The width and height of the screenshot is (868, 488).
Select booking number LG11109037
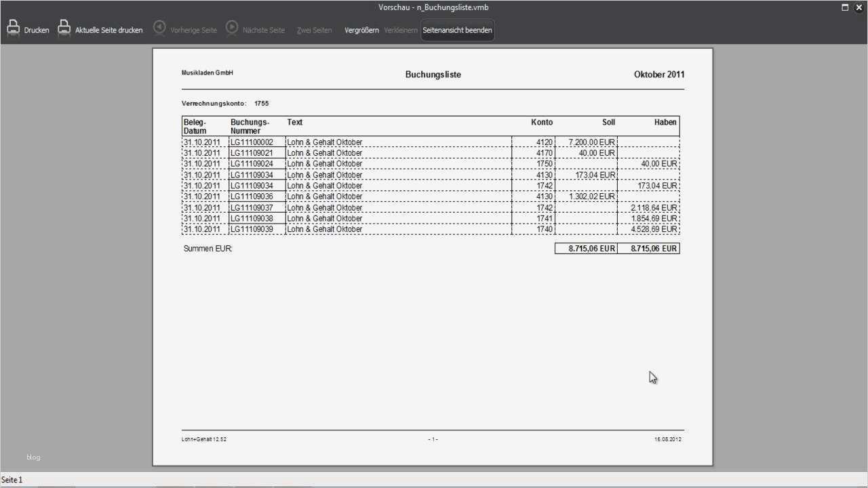252,208
